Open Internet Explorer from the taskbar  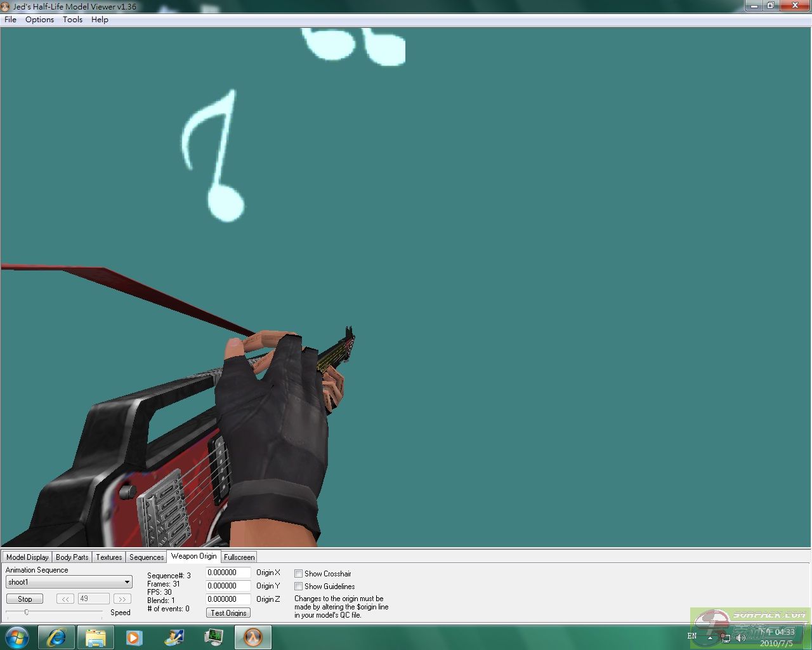tap(56, 637)
